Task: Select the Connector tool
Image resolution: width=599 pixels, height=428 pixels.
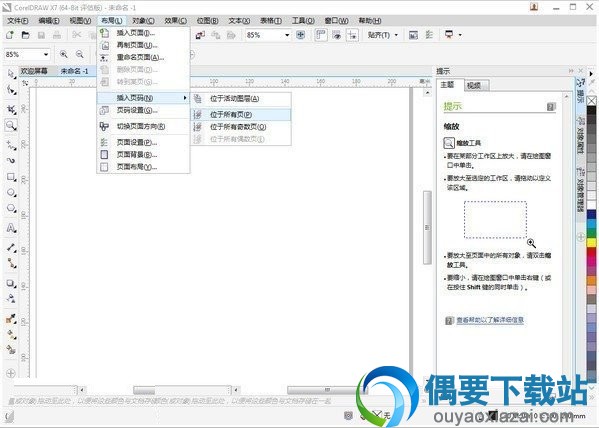Action: point(11,263)
